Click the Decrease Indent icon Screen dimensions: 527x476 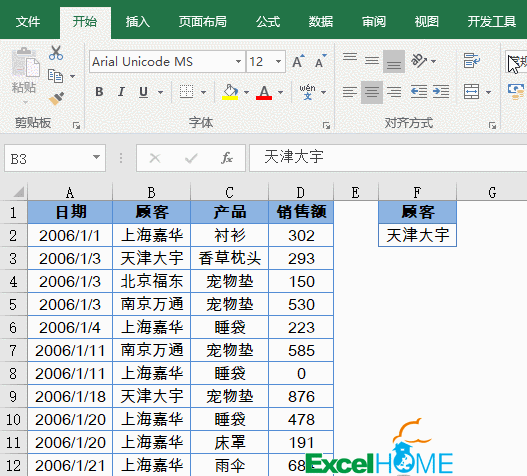419,91
